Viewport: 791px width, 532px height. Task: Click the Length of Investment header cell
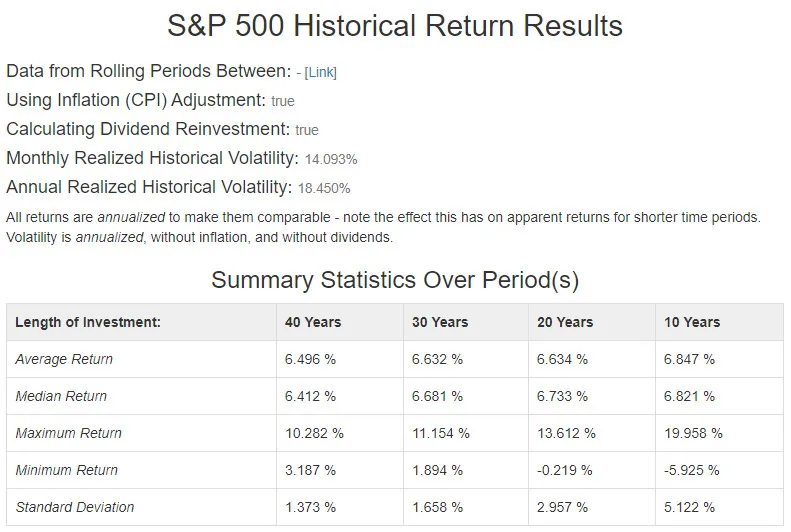88,322
